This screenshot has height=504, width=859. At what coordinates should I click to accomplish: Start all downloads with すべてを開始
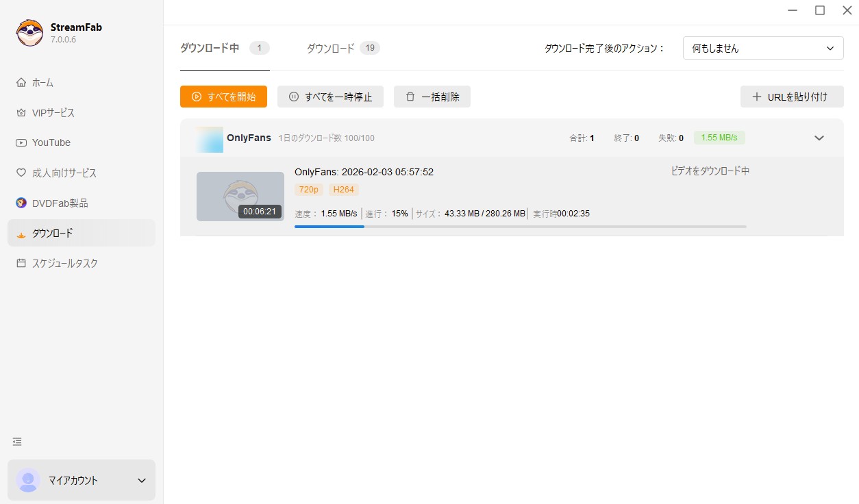click(223, 97)
